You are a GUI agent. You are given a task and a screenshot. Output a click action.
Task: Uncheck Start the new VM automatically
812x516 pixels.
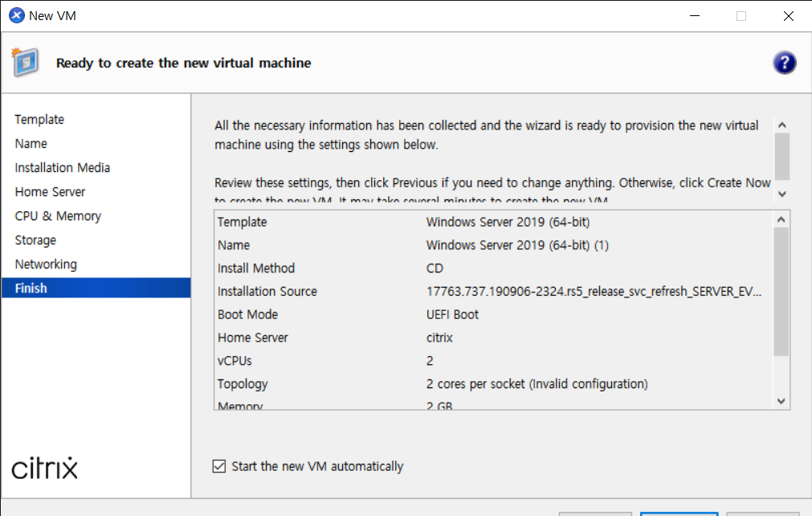[x=219, y=466]
